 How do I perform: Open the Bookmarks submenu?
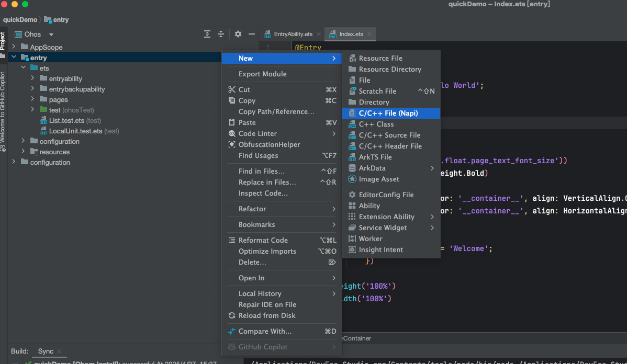(x=282, y=224)
